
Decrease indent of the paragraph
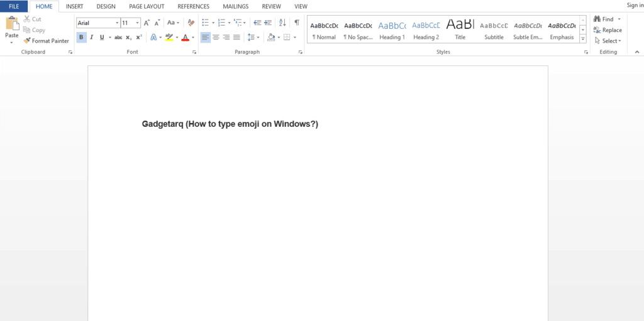point(257,23)
